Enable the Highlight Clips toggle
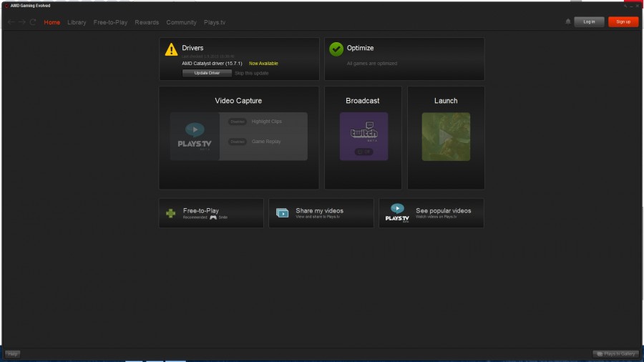Image resolution: width=644 pixels, height=362 pixels. pos(237,122)
